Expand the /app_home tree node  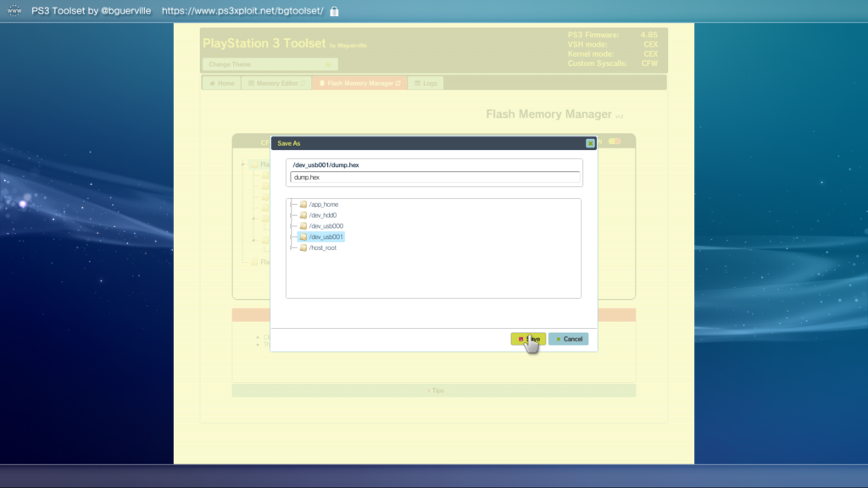point(292,204)
